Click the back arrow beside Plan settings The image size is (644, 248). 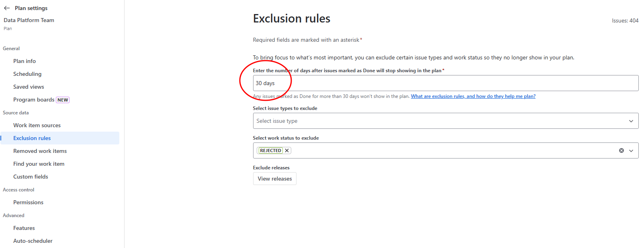click(x=7, y=8)
